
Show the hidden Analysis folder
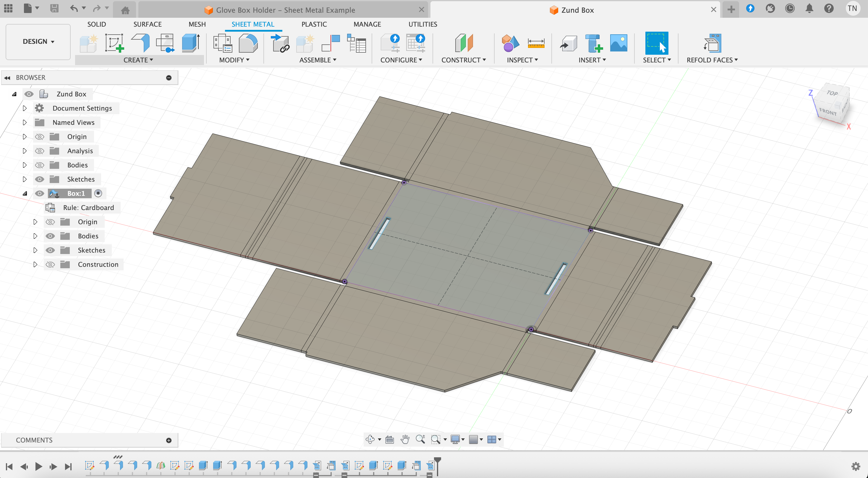[39, 151]
